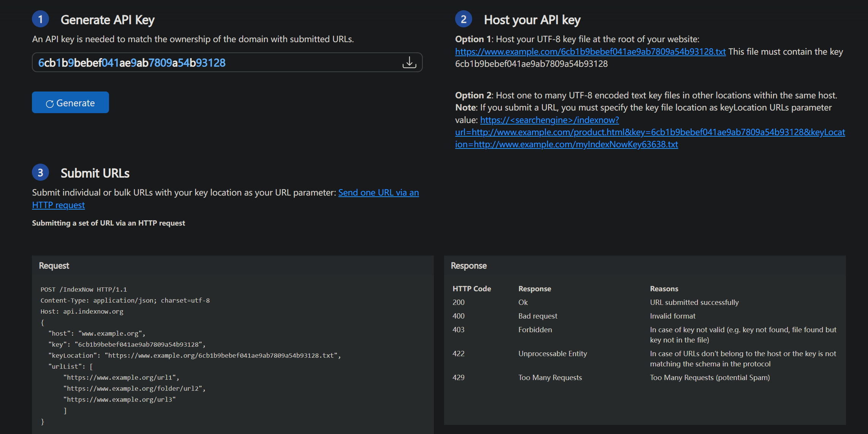Click the download API key icon
This screenshot has height=434, width=868.
[x=409, y=62]
